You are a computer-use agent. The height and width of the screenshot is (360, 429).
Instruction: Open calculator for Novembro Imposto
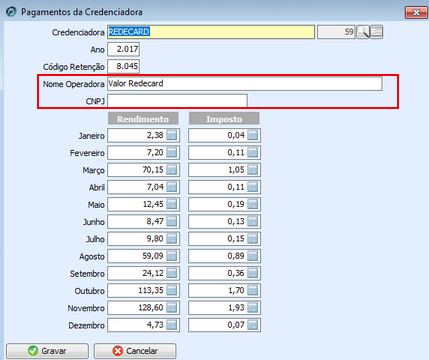253,308
